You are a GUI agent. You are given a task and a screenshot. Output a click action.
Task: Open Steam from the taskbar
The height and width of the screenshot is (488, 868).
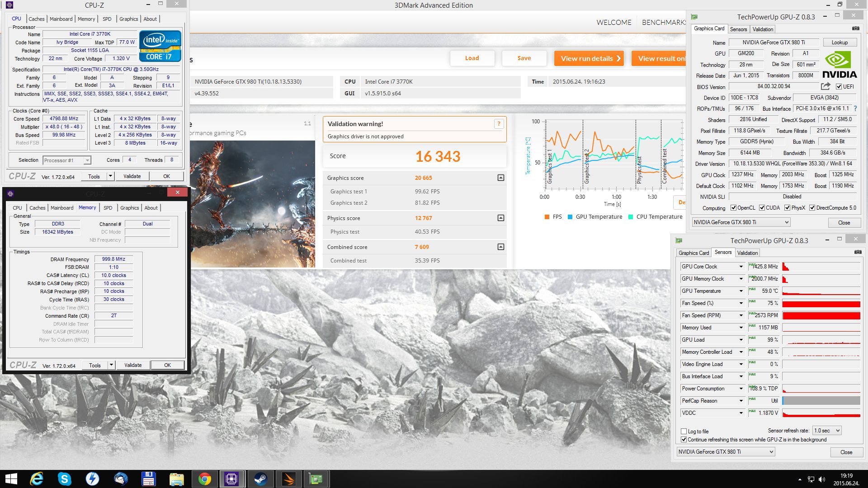point(260,479)
